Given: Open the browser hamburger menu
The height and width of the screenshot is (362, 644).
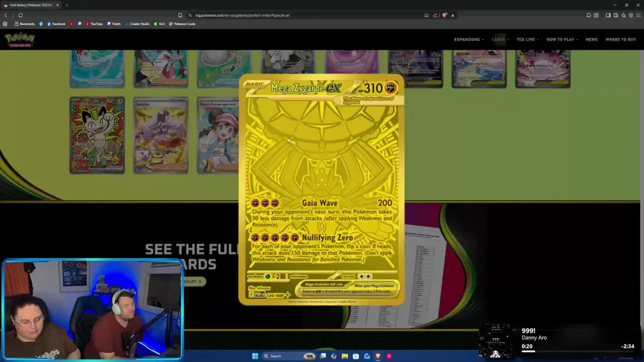Looking at the screenshot, I should tap(638, 15).
